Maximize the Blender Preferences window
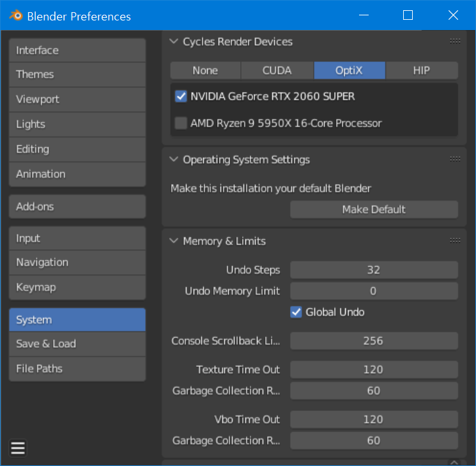The image size is (476, 466). 408,15
